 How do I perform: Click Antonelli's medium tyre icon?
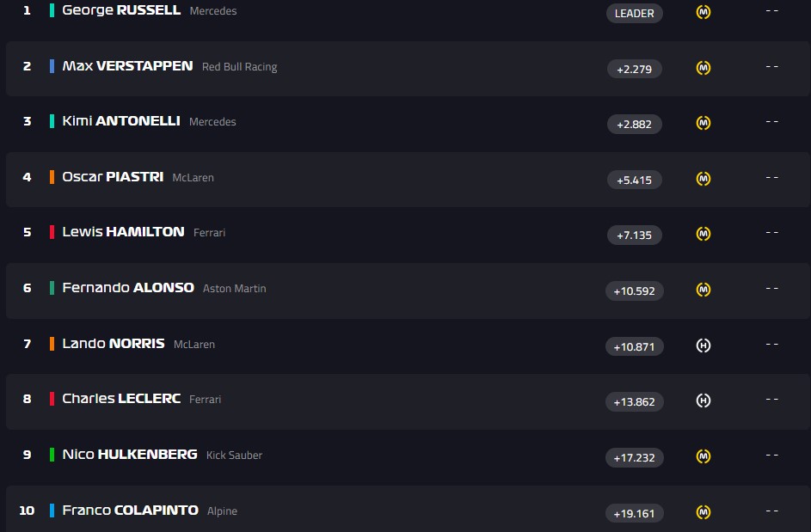click(703, 123)
